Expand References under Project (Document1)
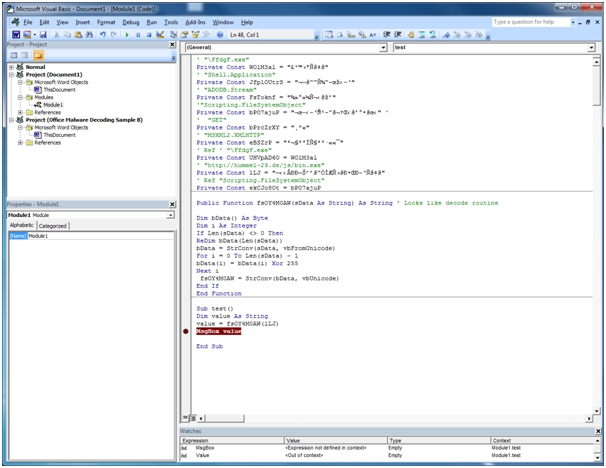 click(20, 112)
